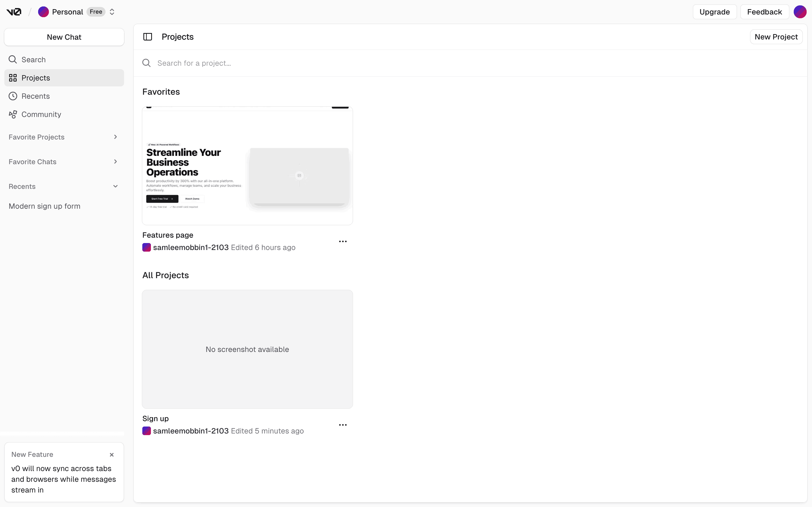Click the v0 logo icon
Viewport: 812px width, 507px height.
coord(14,12)
